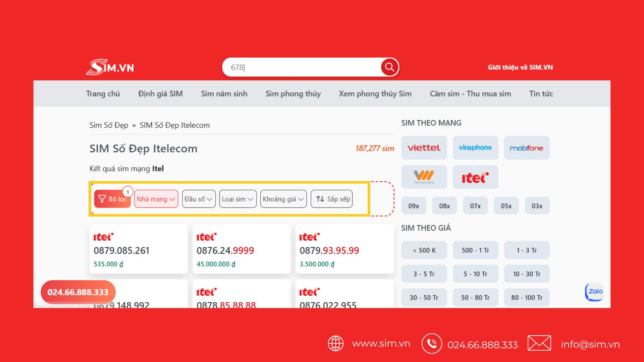Viewport: 644px width, 362px height.
Task: Click price 45.000.000 đ
Action: click(216, 264)
